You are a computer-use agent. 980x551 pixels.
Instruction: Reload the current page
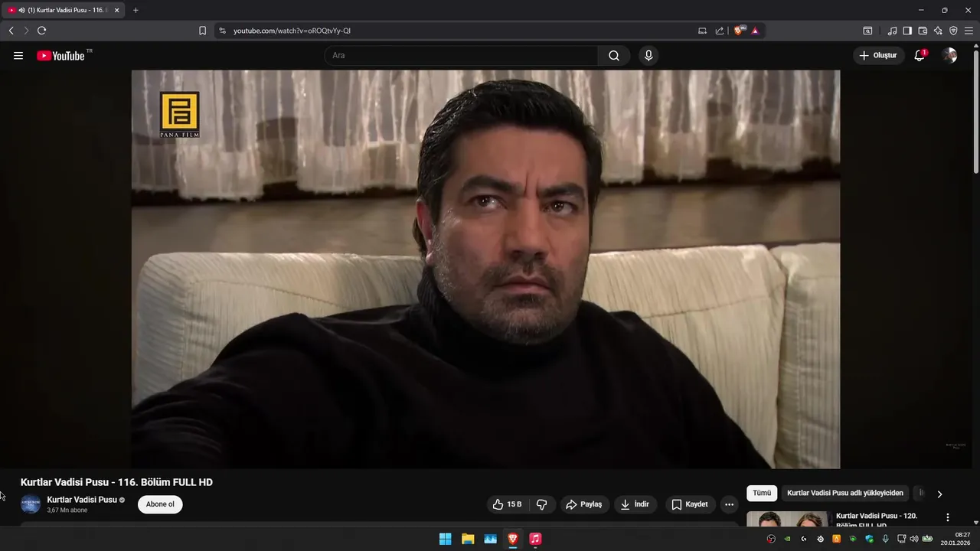pyautogui.click(x=41, y=31)
